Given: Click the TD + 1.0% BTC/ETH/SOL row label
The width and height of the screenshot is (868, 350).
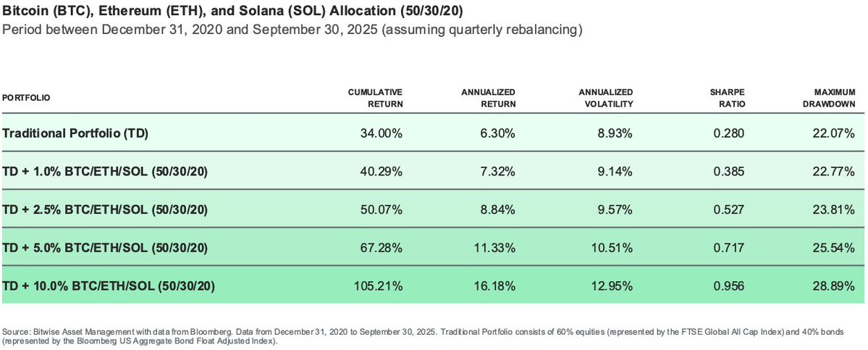Looking at the screenshot, I should click(x=106, y=171).
